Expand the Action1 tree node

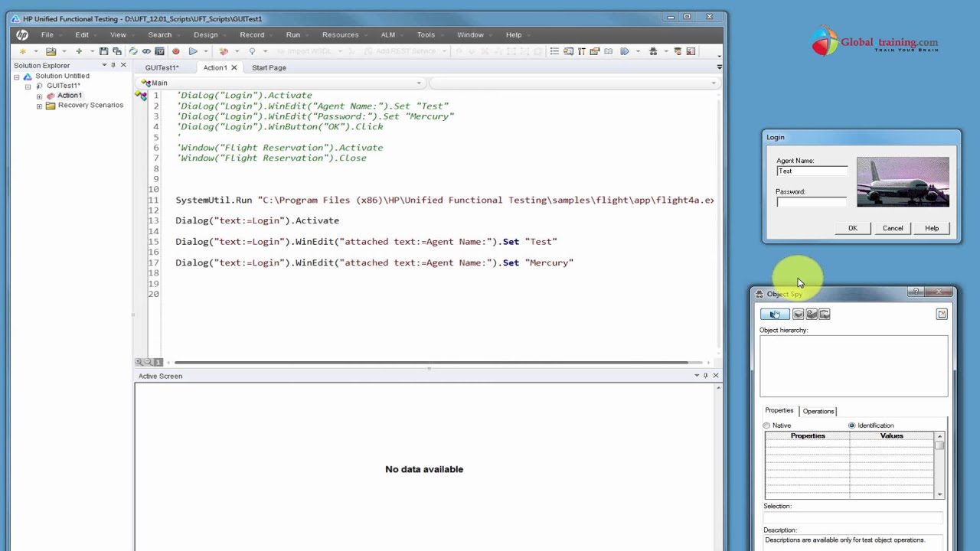(x=39, y=96)
